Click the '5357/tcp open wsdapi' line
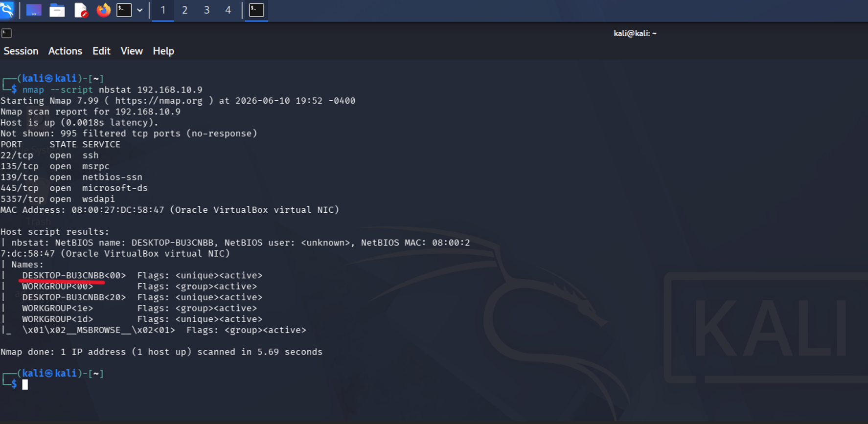 [x=58, y=199]
